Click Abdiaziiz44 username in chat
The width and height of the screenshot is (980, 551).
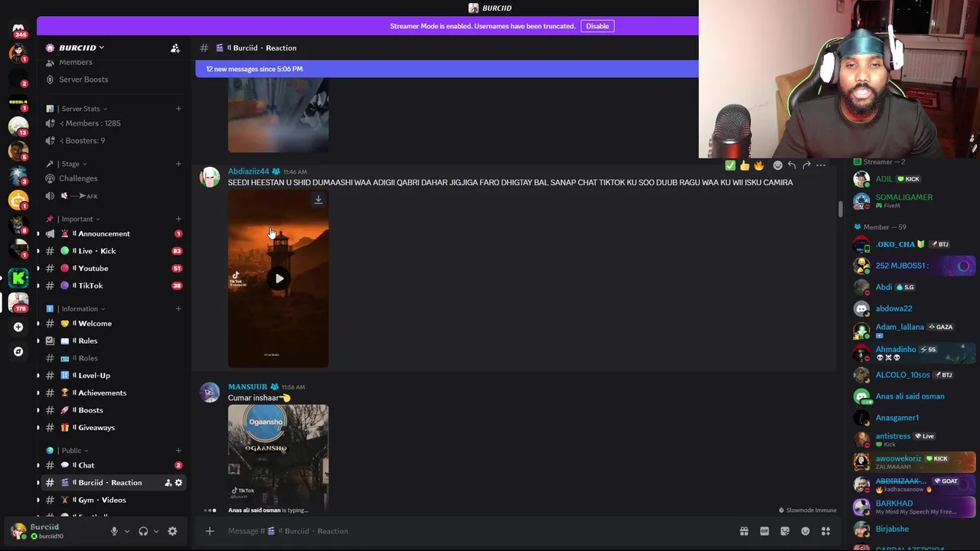click(248, 171)
